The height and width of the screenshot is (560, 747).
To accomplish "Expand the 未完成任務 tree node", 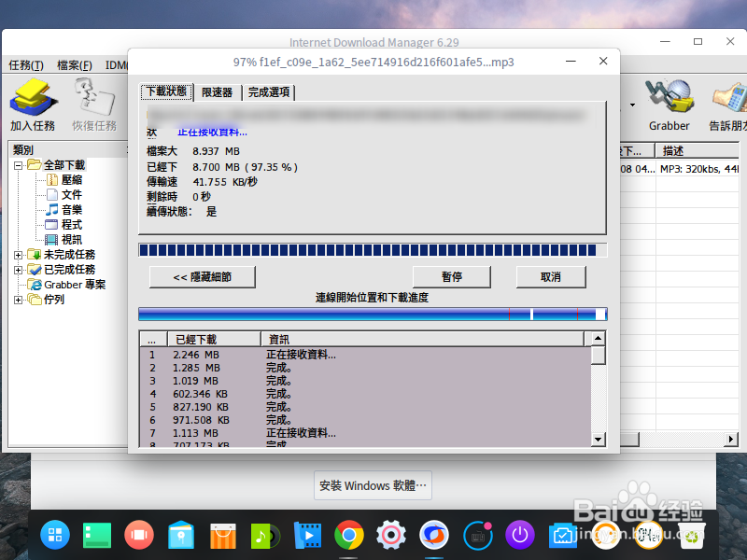I will [18, 255].
